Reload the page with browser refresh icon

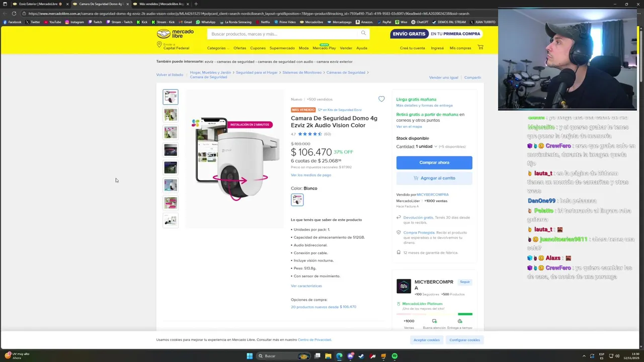[x=14, y=14]
